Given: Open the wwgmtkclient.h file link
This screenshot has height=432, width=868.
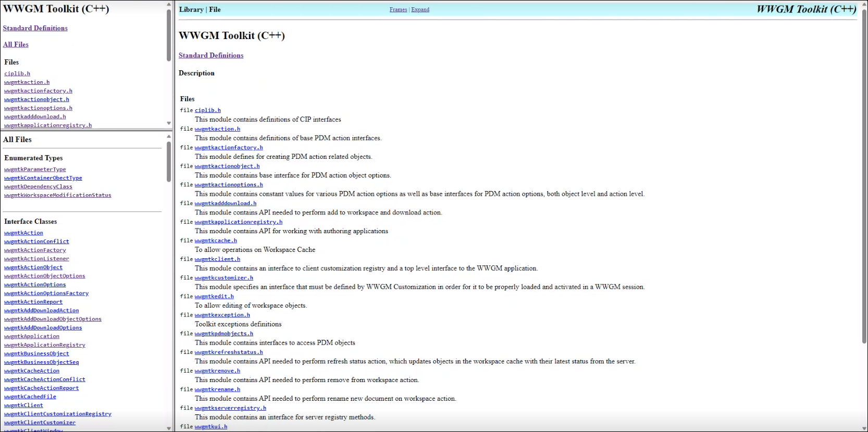Looking at the screenshot, I should click(218, 259).
